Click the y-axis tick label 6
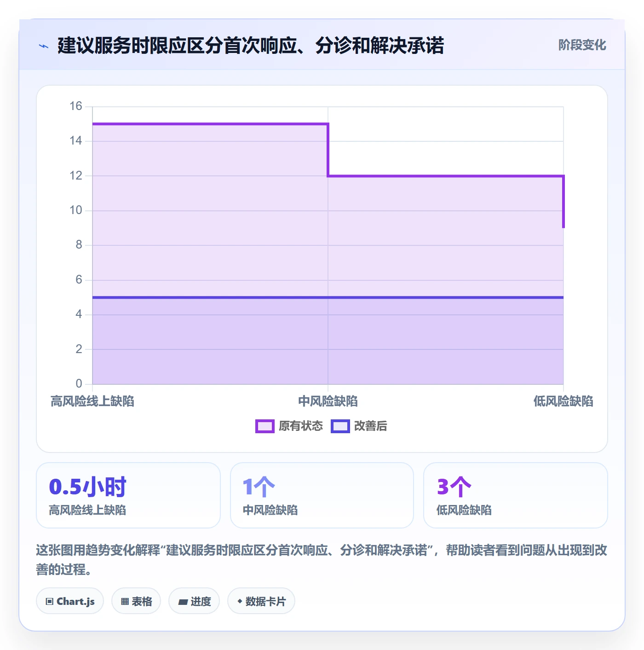Image resolution: width=644 pixels, height=650 pixels. point(79,280)
